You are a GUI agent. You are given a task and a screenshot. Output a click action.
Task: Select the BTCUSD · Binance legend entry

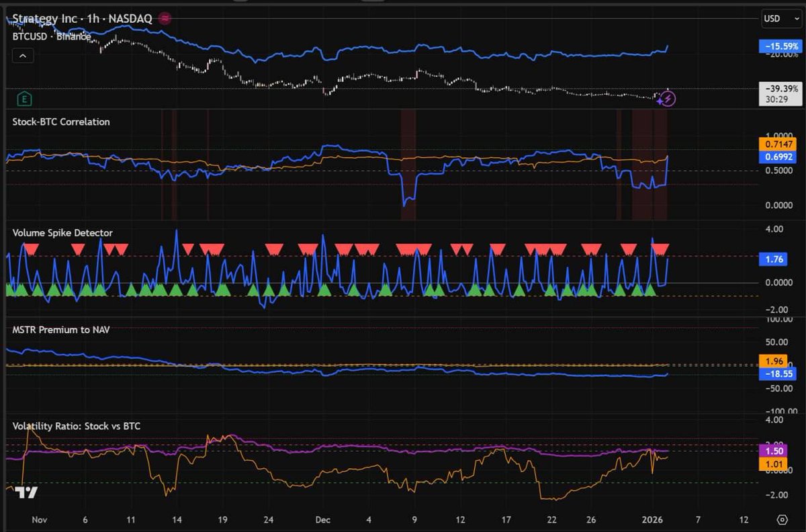(x=52, y=37)
